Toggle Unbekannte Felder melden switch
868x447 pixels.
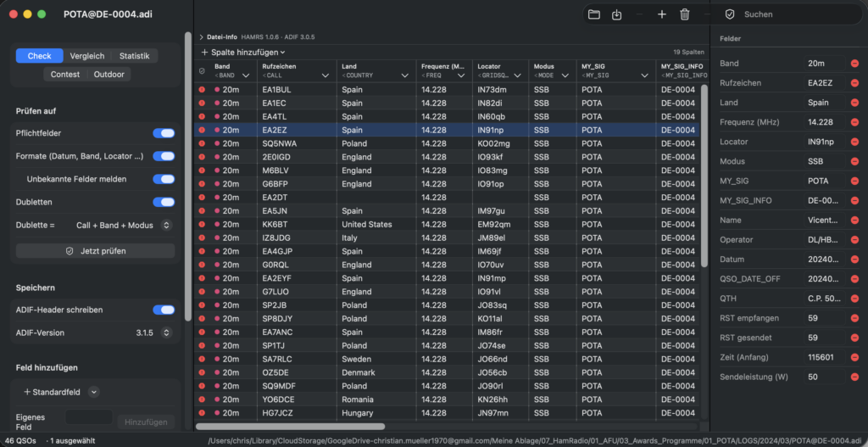(x=164, y=179)
